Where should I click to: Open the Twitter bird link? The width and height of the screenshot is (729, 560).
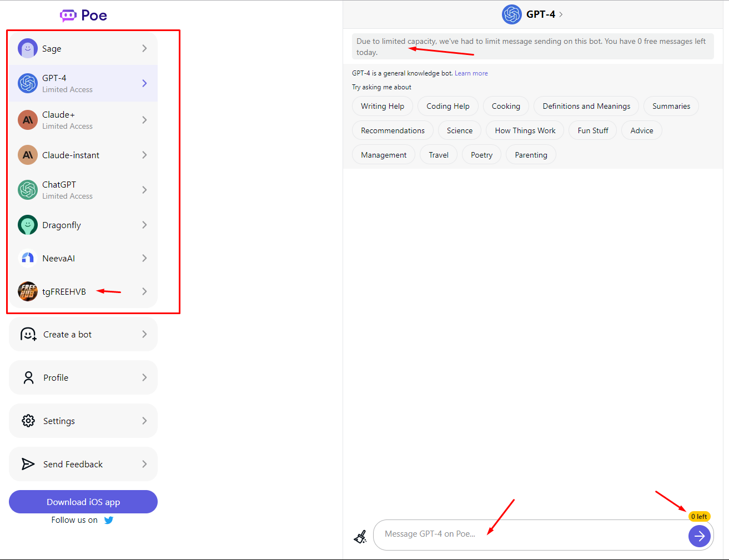[109, 520]
